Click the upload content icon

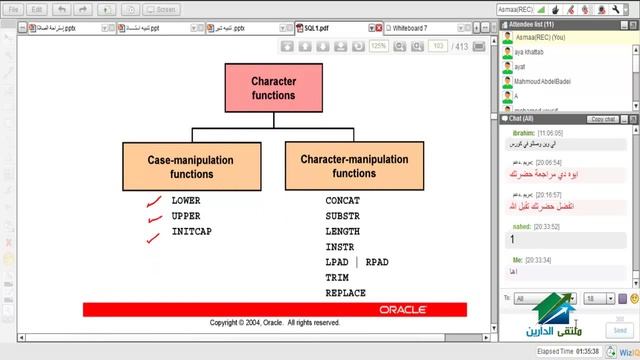(x=107, y=9)
